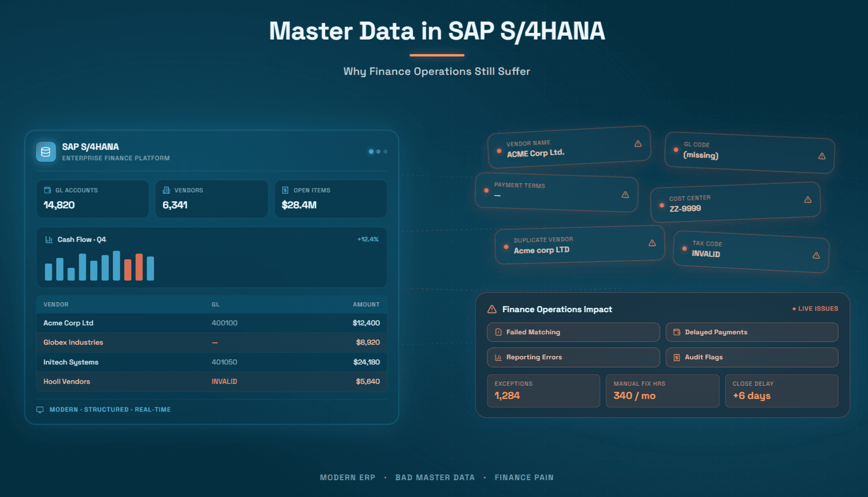Click the GL column header

click(216, 305)
